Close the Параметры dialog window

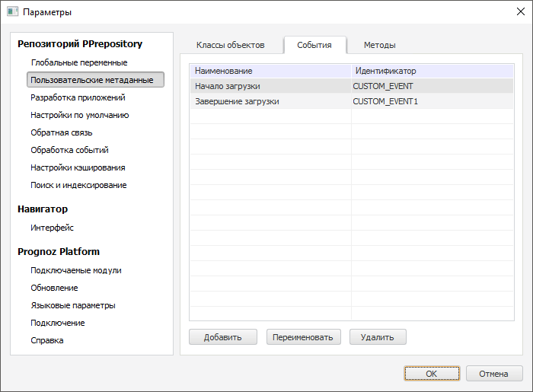click(521, 12)
